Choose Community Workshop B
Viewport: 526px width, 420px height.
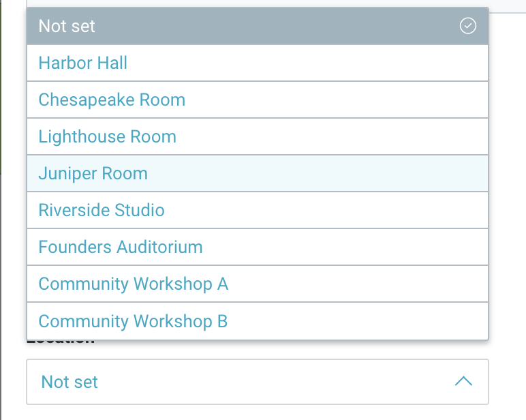258,321
